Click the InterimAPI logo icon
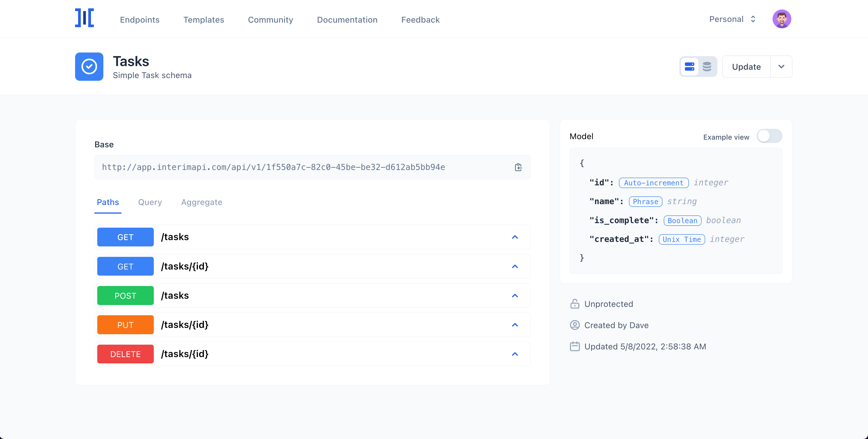Screen dimensions: 868x439 click(84, 18)
